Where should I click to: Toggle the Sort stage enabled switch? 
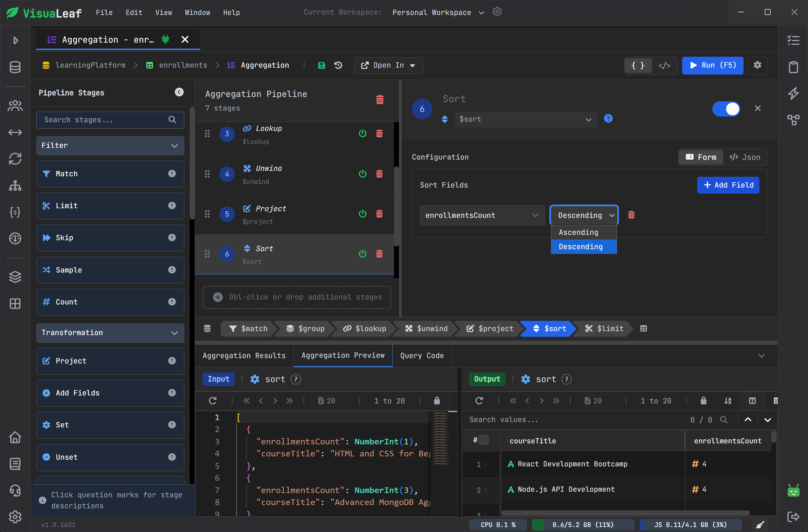pyautogui.click(x=726, y=109)
